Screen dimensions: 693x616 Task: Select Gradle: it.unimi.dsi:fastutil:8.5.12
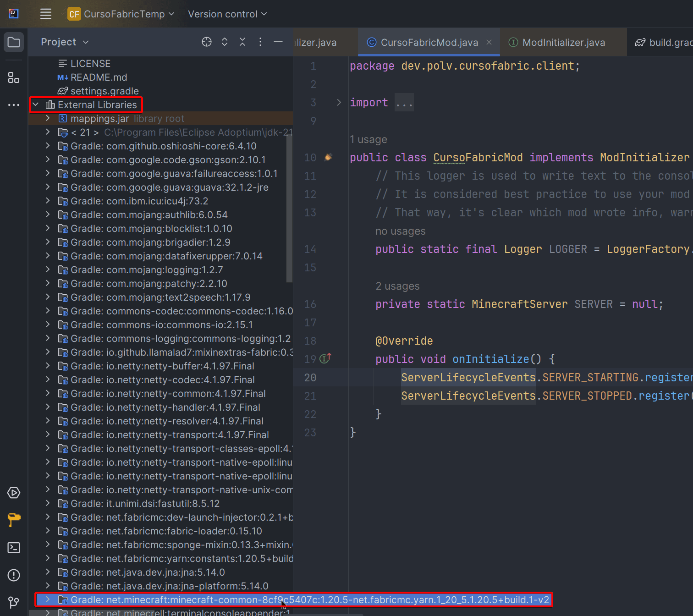[145, 503]
